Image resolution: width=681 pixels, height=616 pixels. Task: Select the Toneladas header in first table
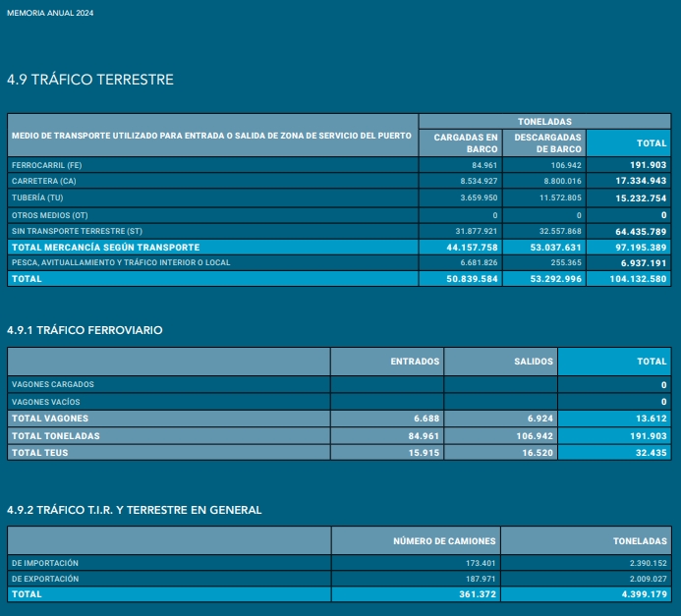(544, 121)
